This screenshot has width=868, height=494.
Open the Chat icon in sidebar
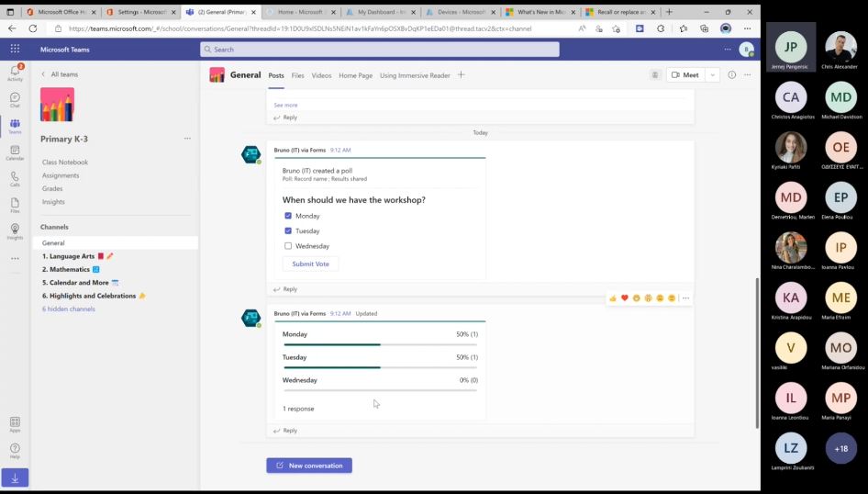[15, 99]
